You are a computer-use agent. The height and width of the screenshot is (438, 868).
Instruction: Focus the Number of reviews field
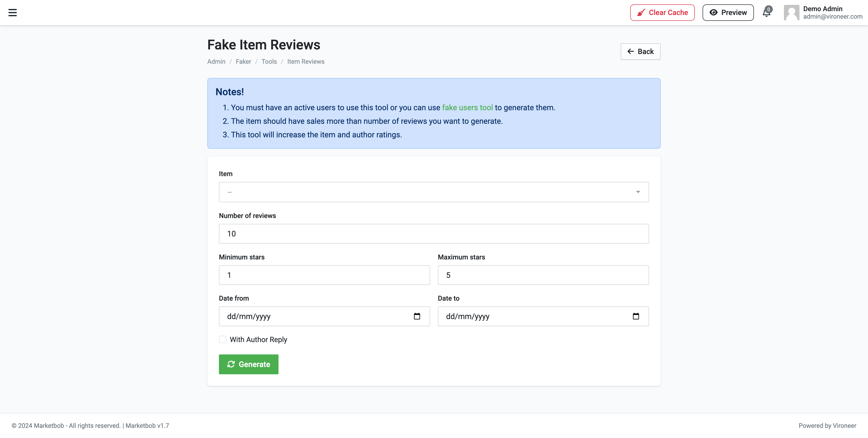click(x=433, y=234)
